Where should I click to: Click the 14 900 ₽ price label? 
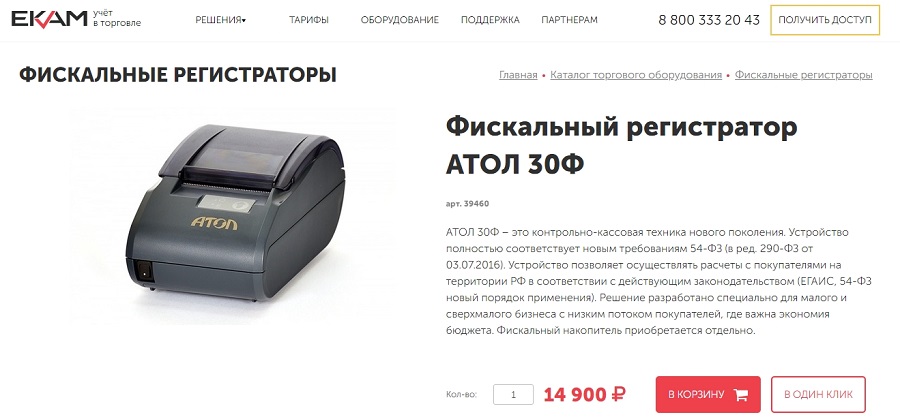585,395
